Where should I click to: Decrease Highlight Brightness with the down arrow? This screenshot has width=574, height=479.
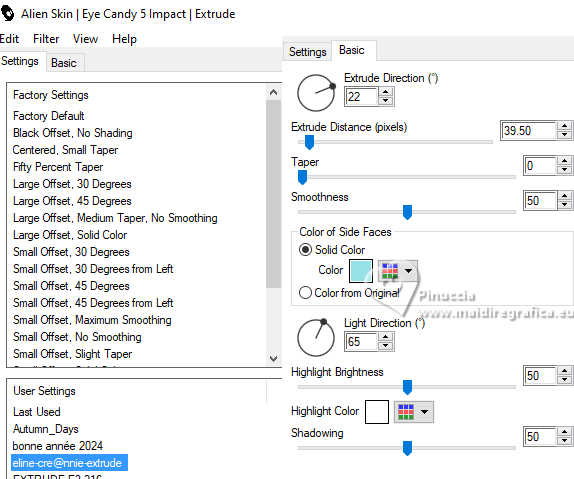pyautogui.click(x=564, y=379)
